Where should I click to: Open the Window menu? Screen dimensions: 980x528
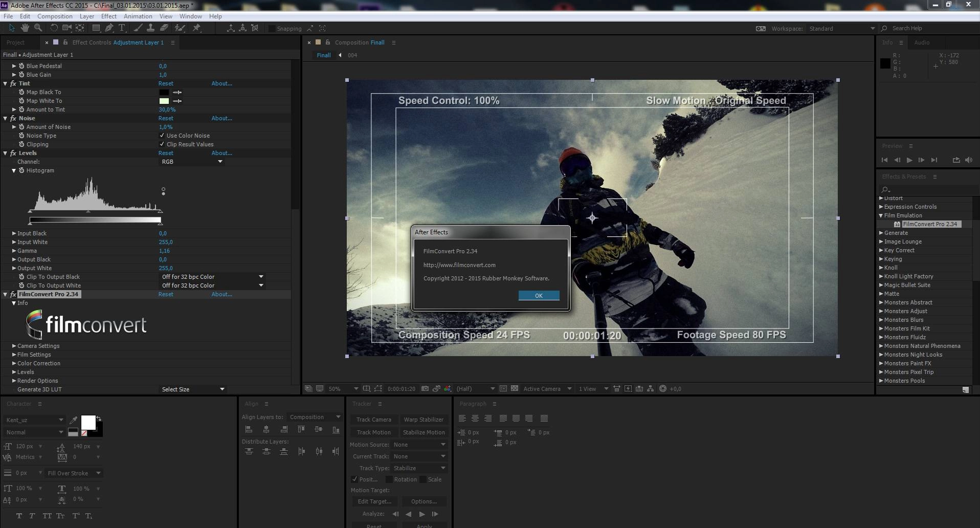(191, 16)
